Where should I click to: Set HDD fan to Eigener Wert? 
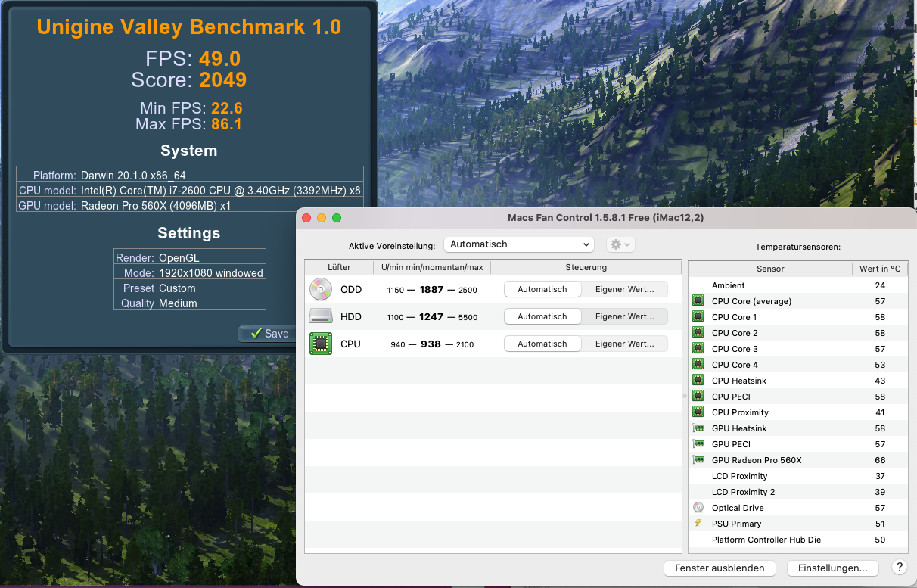pyautogui.click(x=624, y=316)
